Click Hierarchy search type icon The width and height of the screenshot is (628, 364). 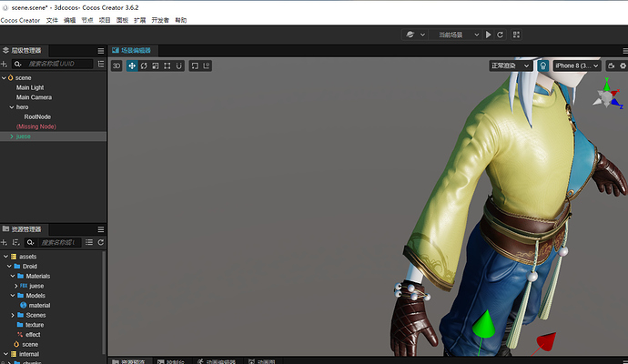tap(17, 64)
